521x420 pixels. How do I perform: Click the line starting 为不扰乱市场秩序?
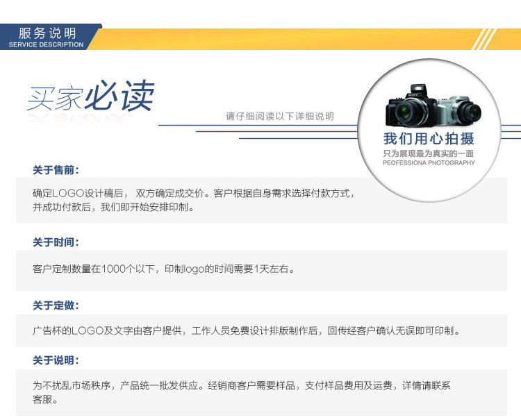pyautogui.click(x=242, y=385)
